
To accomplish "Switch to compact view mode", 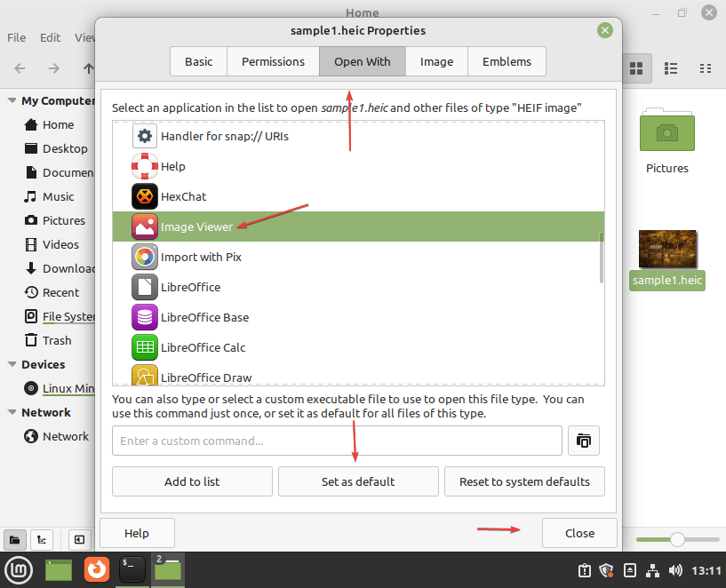I will coord(706,68).
